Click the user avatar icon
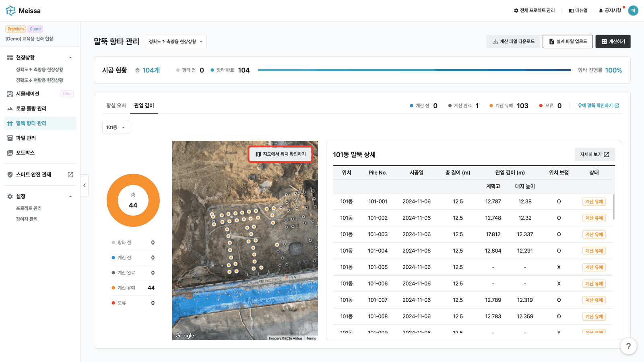644x362 pixels. point(633,10)
